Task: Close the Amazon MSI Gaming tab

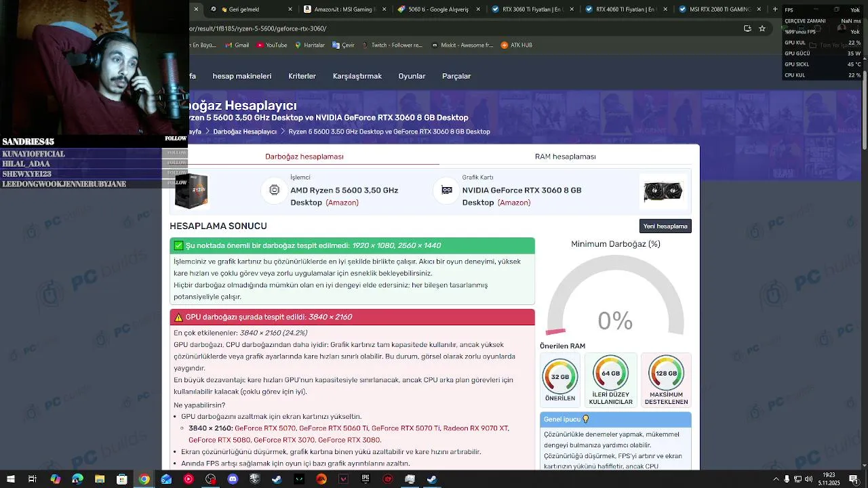Action: click(x=384, y=9)
